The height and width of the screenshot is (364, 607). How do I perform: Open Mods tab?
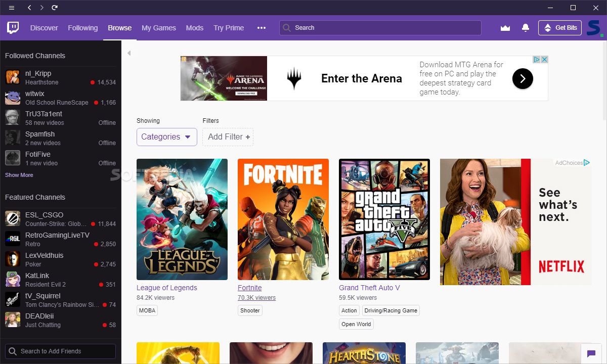(195, 28)
